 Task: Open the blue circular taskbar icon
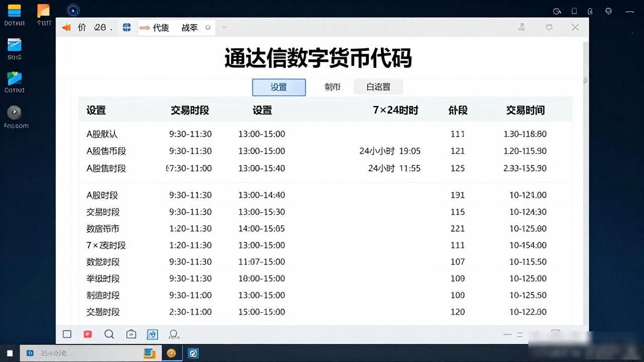pos(193,353)
